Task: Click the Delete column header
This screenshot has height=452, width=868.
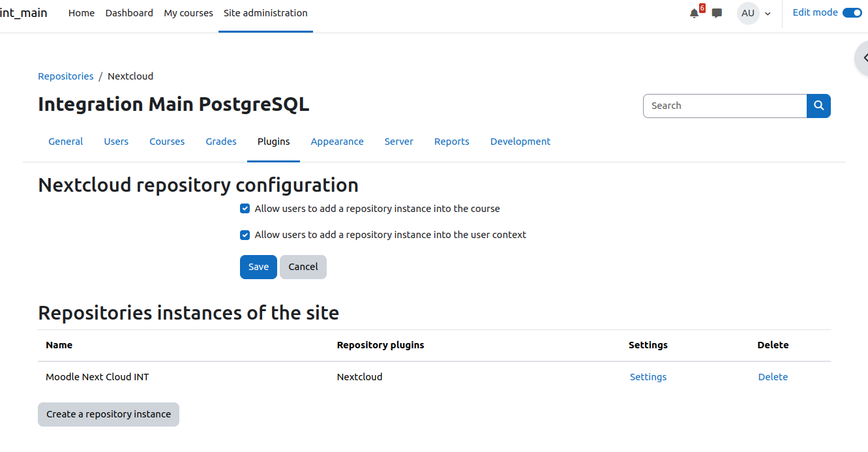Action: pos(773,345)
